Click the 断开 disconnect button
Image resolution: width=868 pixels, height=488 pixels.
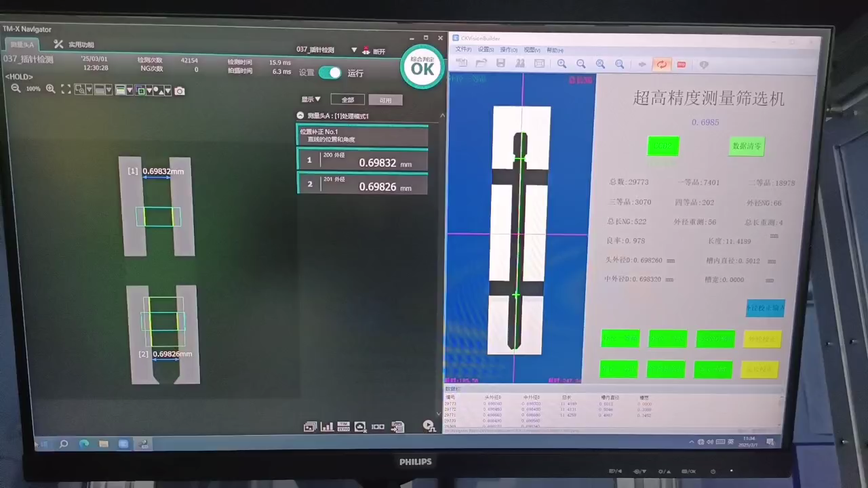point(374,51)
